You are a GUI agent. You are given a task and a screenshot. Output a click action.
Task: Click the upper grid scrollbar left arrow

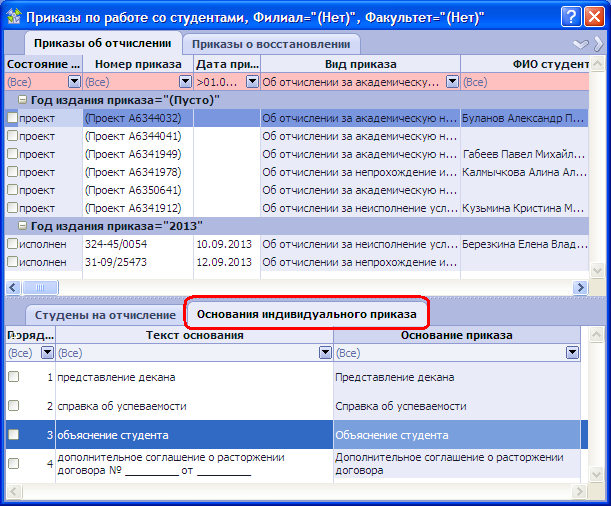click(x=12, y=287)
